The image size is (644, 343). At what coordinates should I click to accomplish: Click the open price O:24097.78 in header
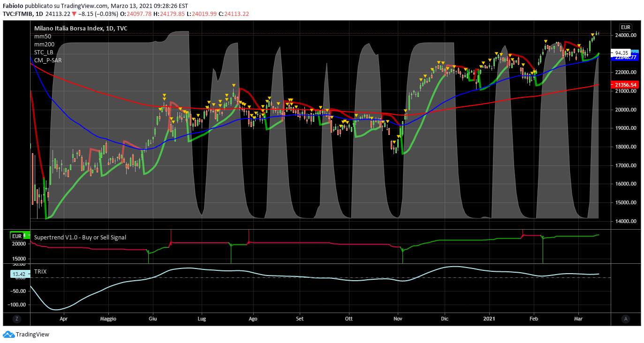click(x=135, y=14)
